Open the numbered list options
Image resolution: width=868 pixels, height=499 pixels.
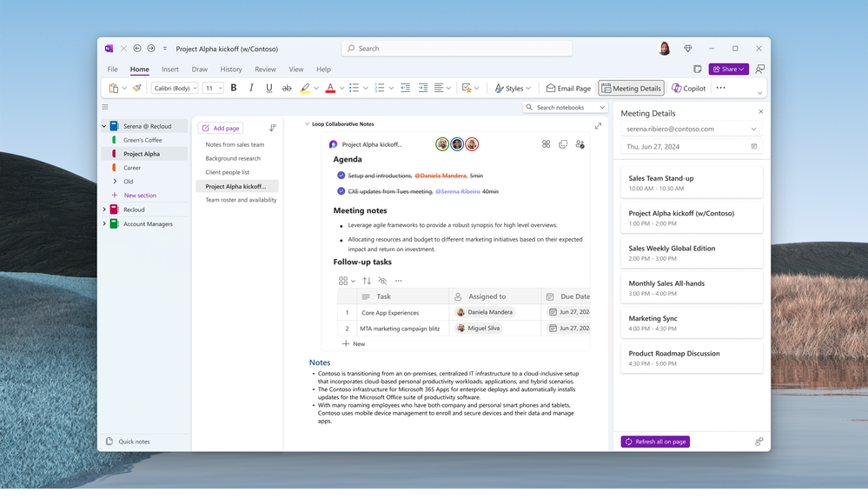(x=391, y=88)
